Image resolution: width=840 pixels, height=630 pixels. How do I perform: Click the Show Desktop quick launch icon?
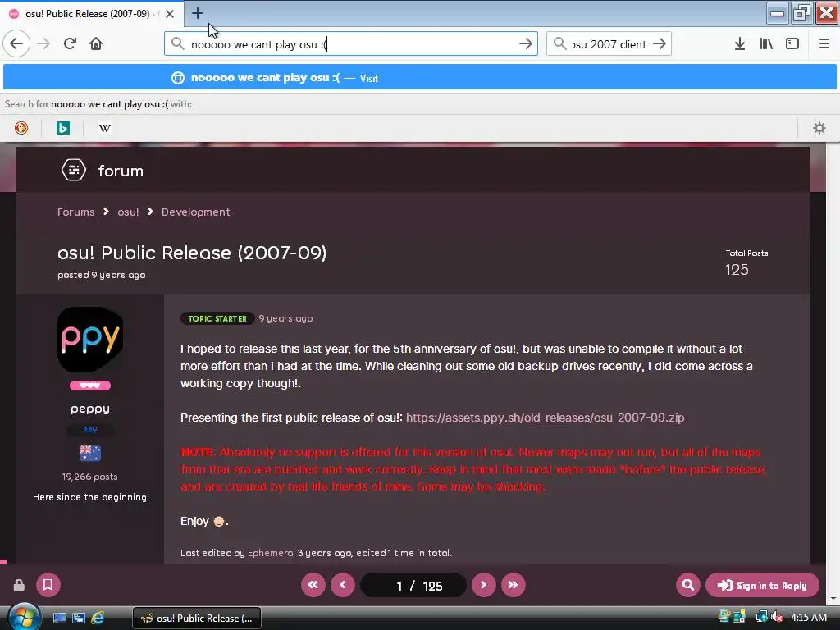pyautogui.click(x=59, y=619)
